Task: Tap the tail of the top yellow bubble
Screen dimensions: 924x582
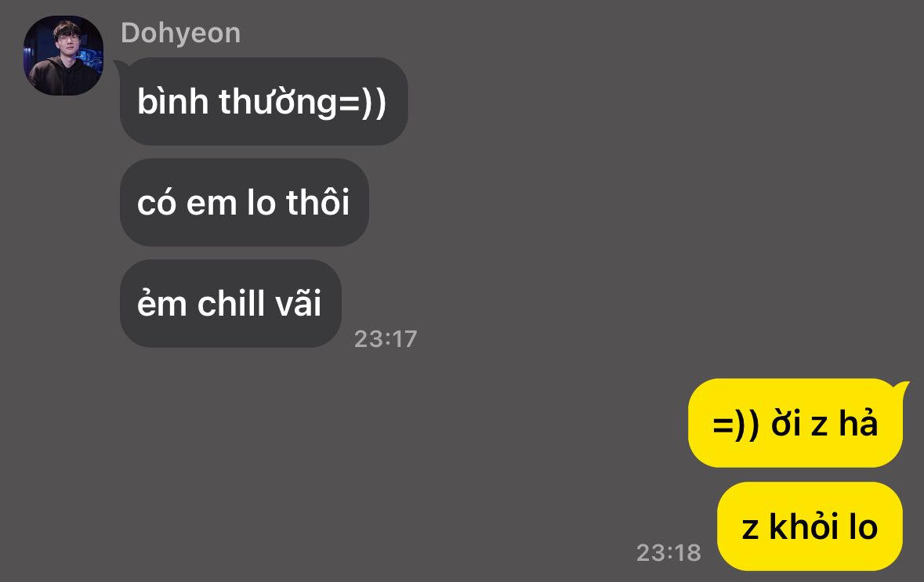Action: pos(901,389)
